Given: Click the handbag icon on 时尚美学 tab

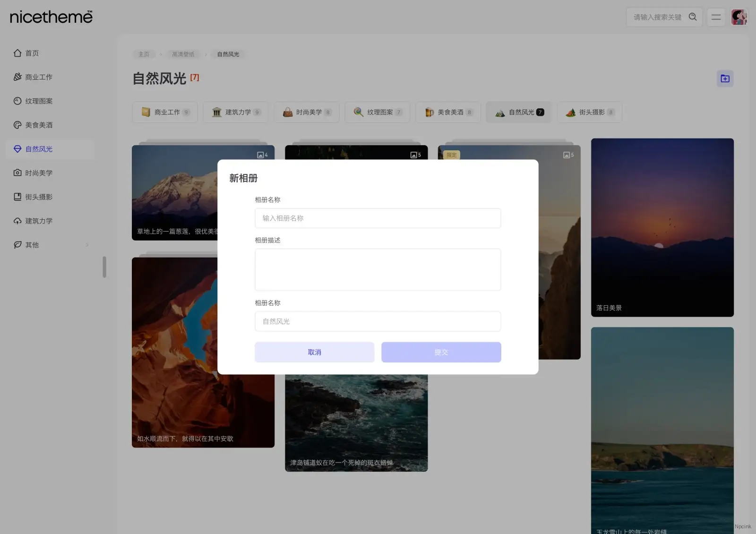Looking at the screenshot, I should (288, 112).
